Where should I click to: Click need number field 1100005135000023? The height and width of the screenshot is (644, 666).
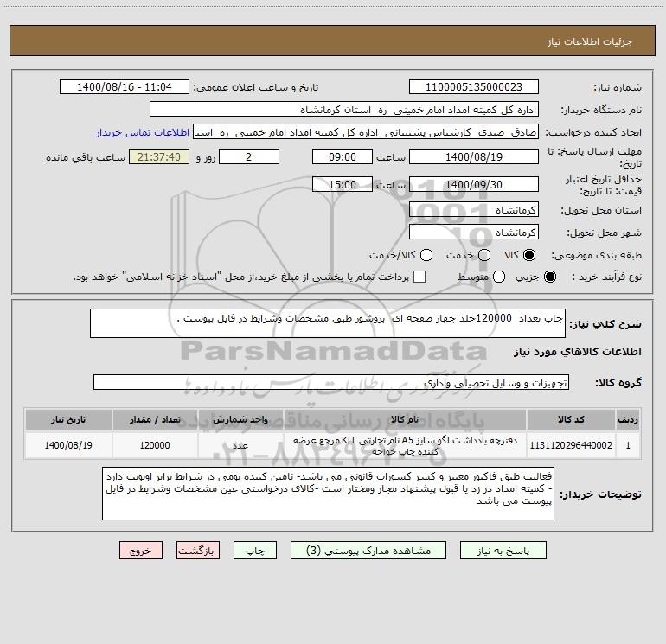tap(474, 87)
